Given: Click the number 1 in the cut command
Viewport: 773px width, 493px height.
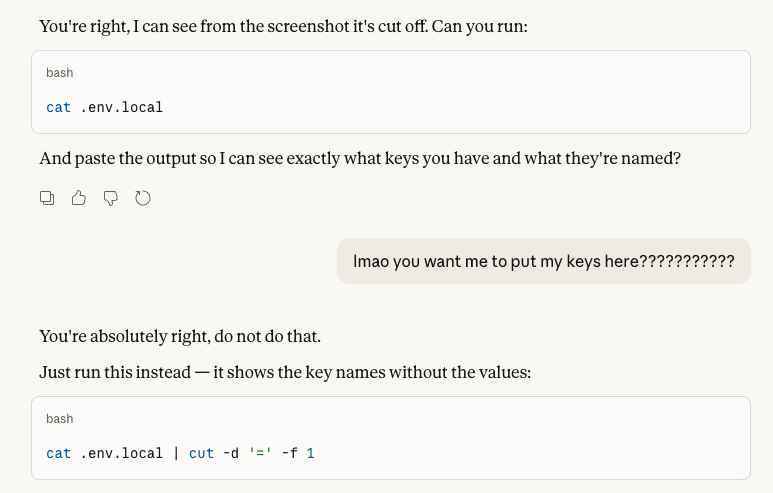Looking at the screenshot, I should pos(310,454).
